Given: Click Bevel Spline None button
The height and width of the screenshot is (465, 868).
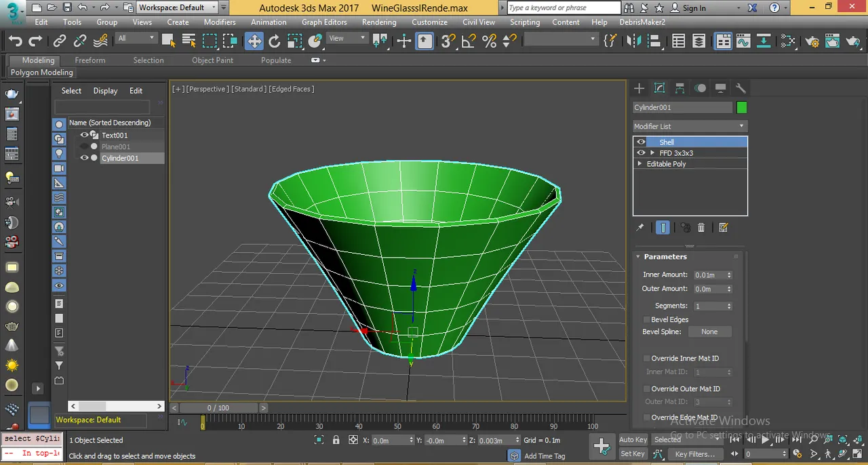Looking at the screenshot, I should click(x=709, y=332).
